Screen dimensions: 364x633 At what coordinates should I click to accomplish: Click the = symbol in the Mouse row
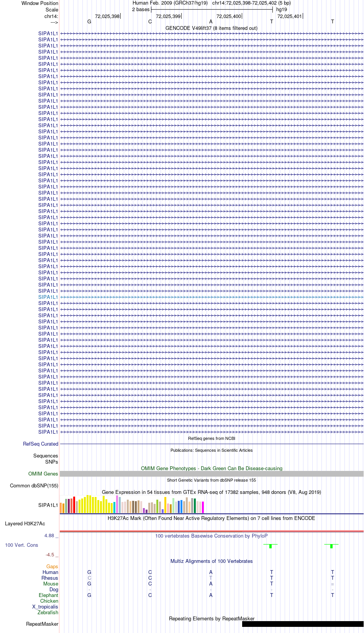click(x=333, y=584)
